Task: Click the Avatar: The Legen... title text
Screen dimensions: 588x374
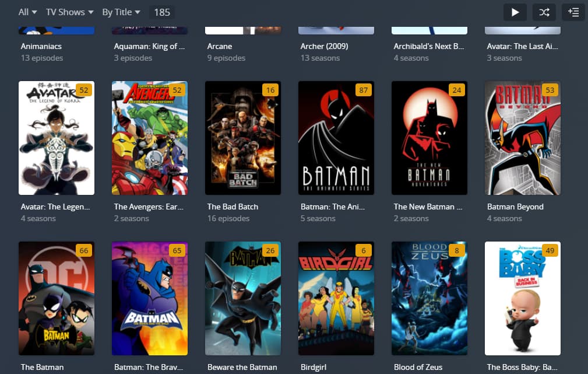Action: coord(55,207)
